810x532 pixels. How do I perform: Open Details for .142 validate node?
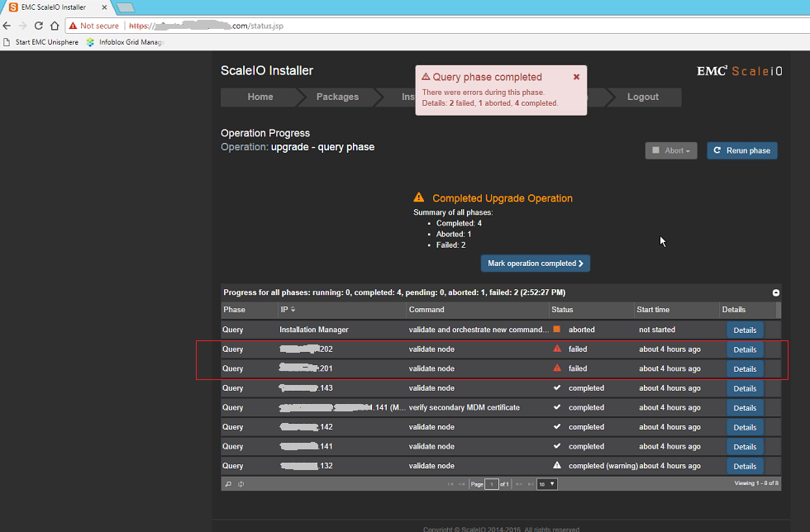745,427
